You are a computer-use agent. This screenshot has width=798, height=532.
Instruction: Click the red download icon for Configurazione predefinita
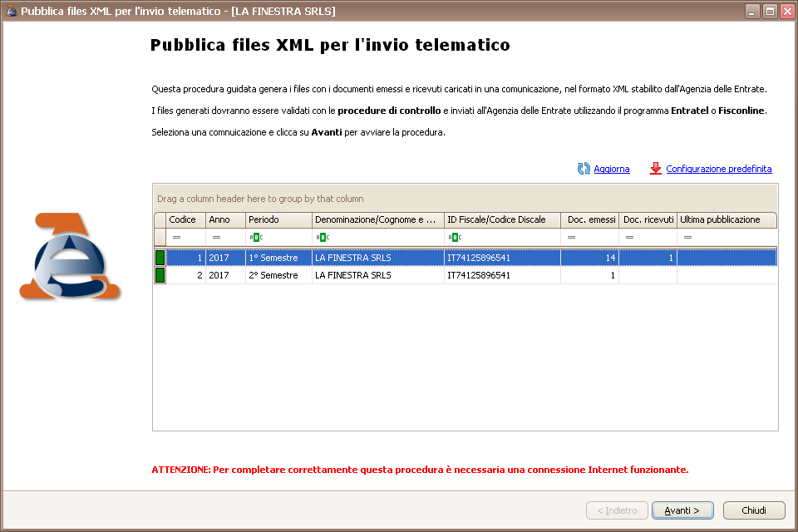(x=656, y=169)
